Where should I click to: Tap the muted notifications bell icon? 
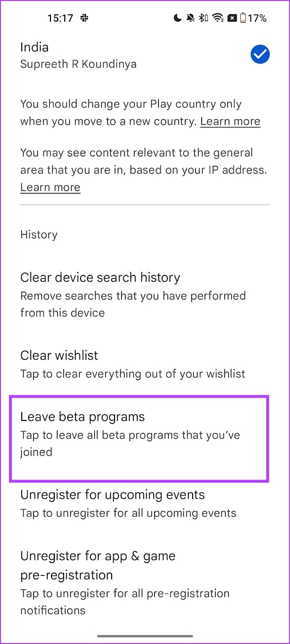pos(190,18)
